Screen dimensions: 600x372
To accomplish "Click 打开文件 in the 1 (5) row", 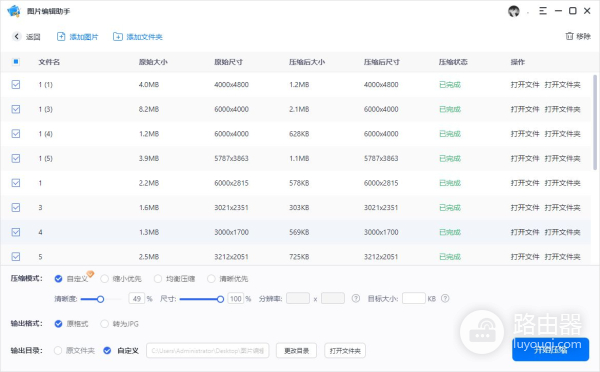I will pos(525,158).
